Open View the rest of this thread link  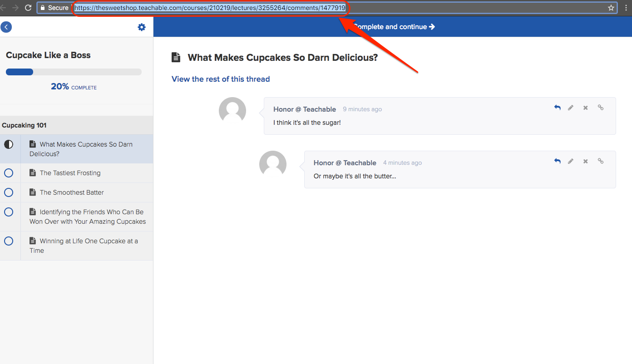[x=221, y=79]
